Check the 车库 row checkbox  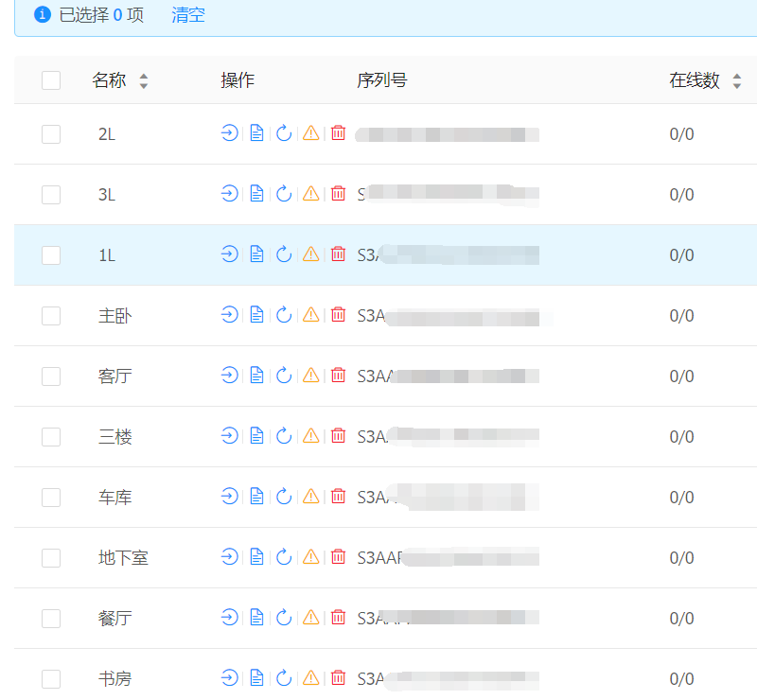51,498
